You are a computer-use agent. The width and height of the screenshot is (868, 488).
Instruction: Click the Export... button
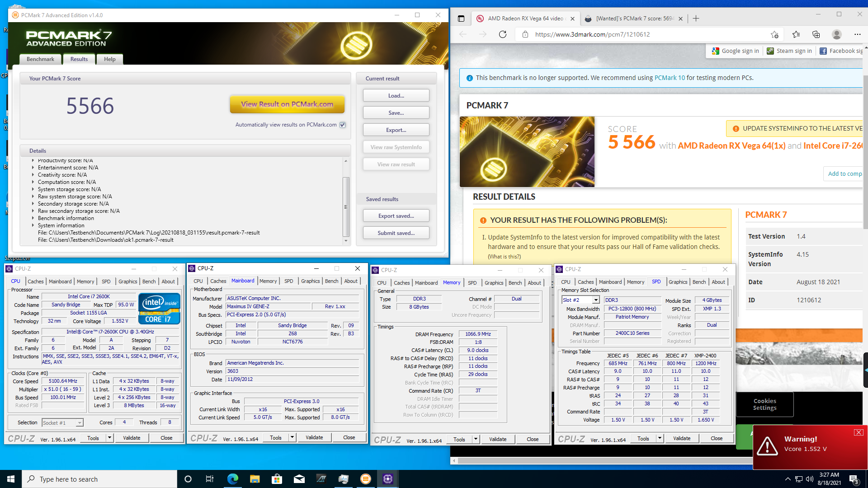point(396,130)
